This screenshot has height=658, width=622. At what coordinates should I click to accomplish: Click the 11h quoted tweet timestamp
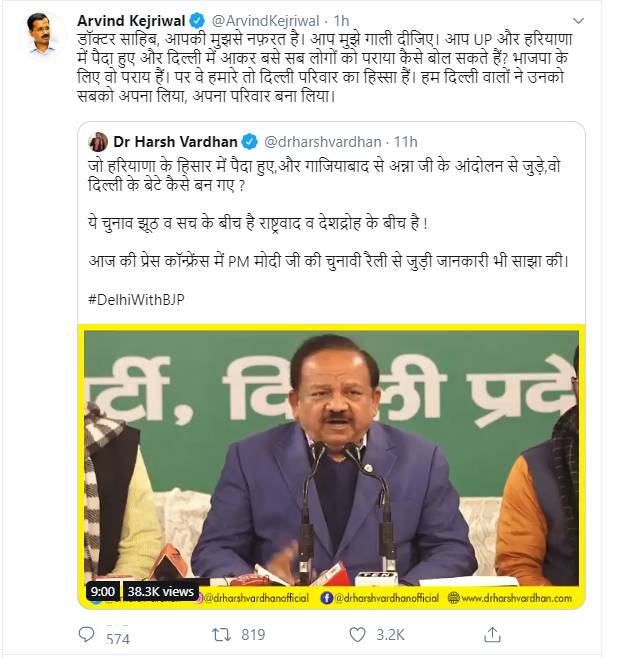tap(405, 142)
